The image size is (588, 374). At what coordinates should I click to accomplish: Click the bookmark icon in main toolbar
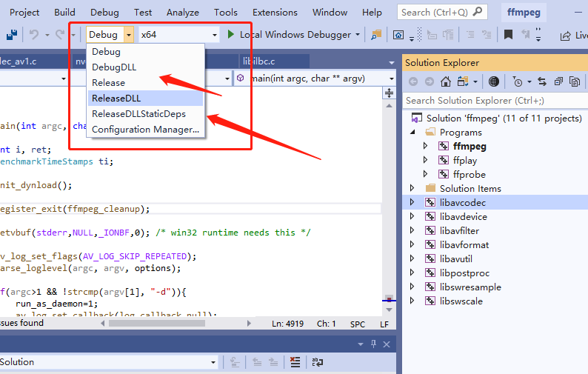(508, 35)
